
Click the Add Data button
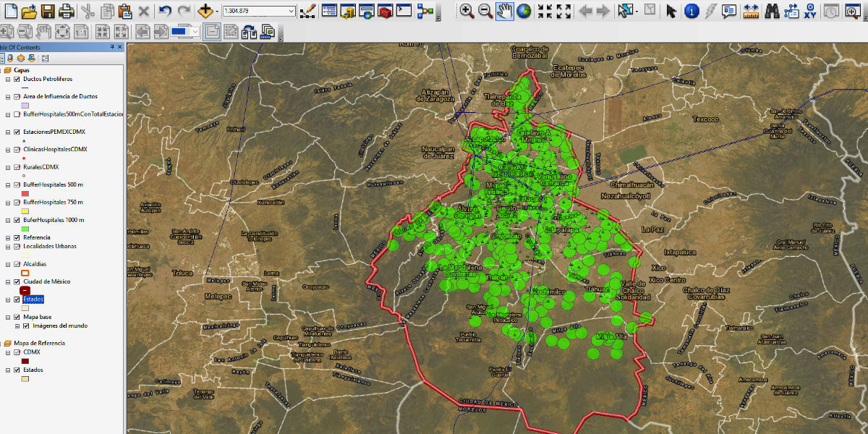click(205, 11)
